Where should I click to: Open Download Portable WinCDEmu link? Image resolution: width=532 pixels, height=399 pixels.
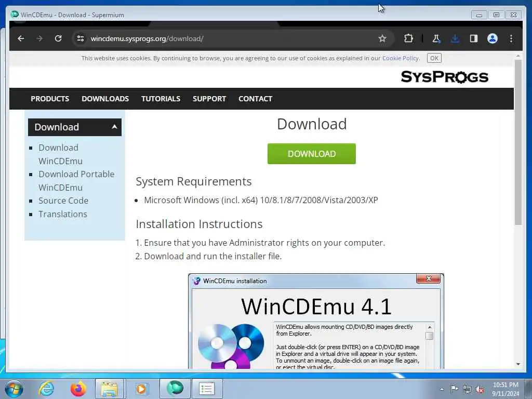[76, 181]
